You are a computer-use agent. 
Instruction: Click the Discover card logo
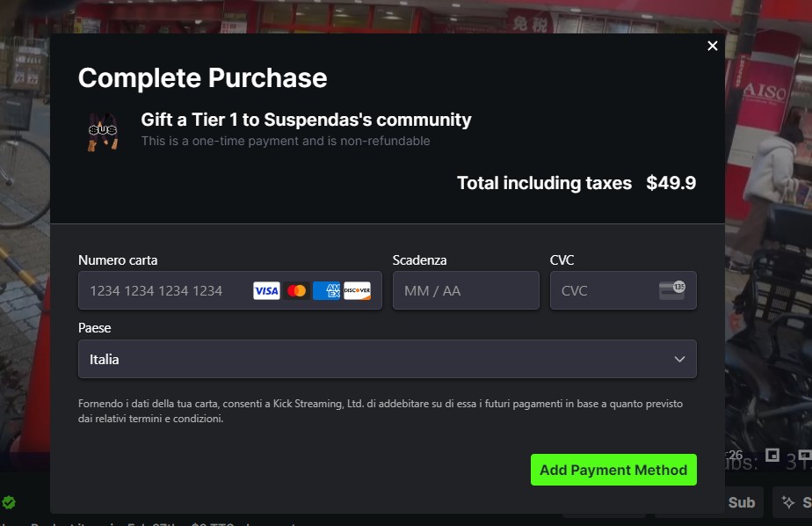[357, 291]
